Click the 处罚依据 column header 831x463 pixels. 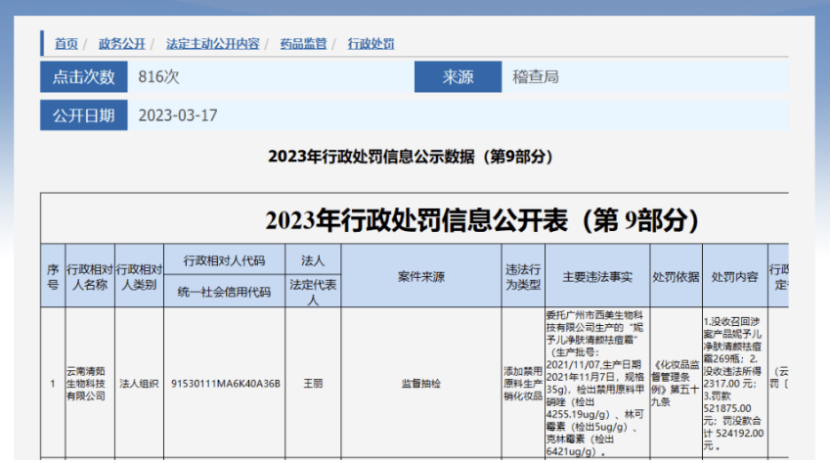pyautogui.click(x=676, y=276)
